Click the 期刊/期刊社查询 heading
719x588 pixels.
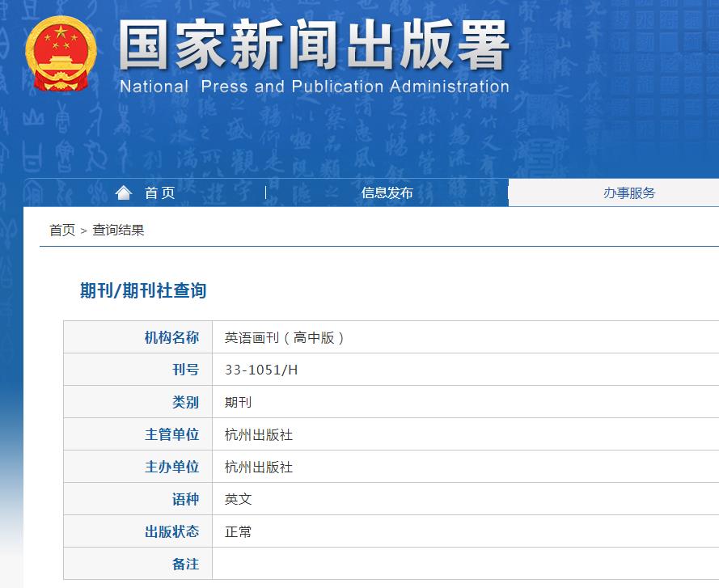[x=143, y=291]
